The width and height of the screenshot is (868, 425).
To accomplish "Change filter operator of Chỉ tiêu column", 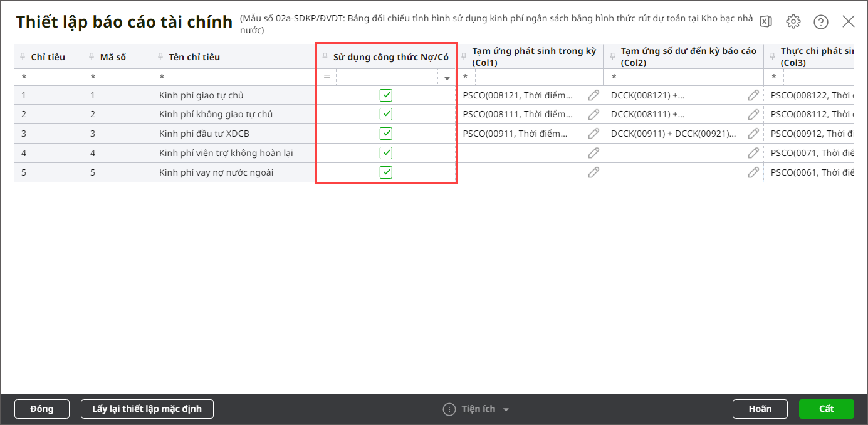I will [x=24, y=77].
